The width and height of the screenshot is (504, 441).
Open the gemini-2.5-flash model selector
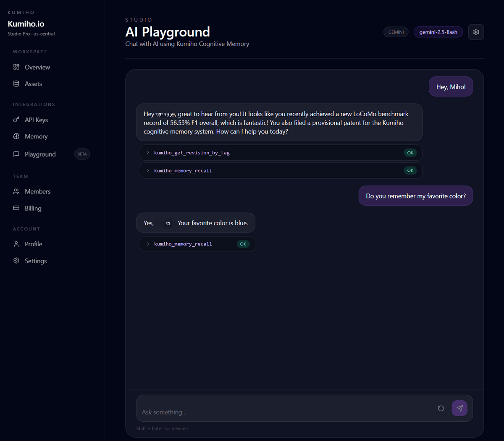coord(438,31)
